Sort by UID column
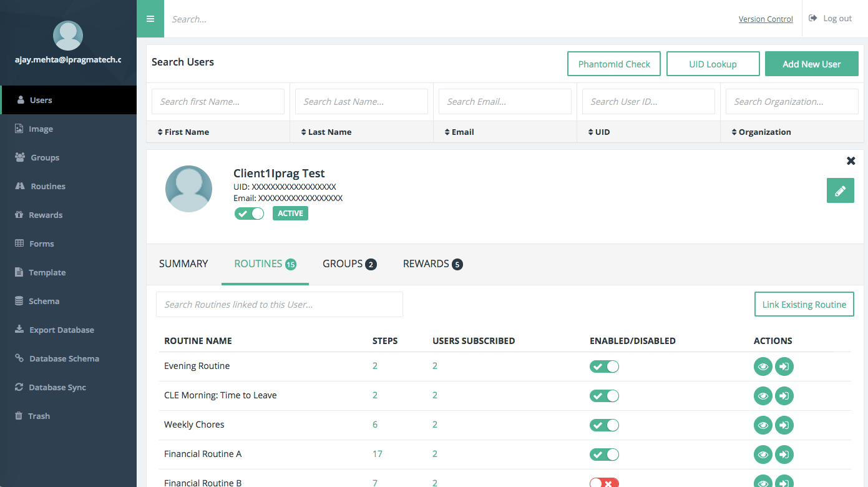 (x=599, y=132)
